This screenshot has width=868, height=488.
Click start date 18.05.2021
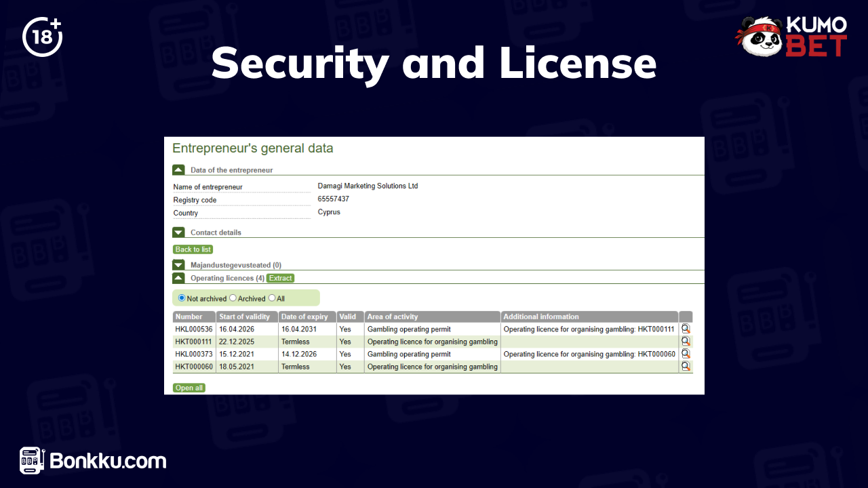[x=237, y=367]
